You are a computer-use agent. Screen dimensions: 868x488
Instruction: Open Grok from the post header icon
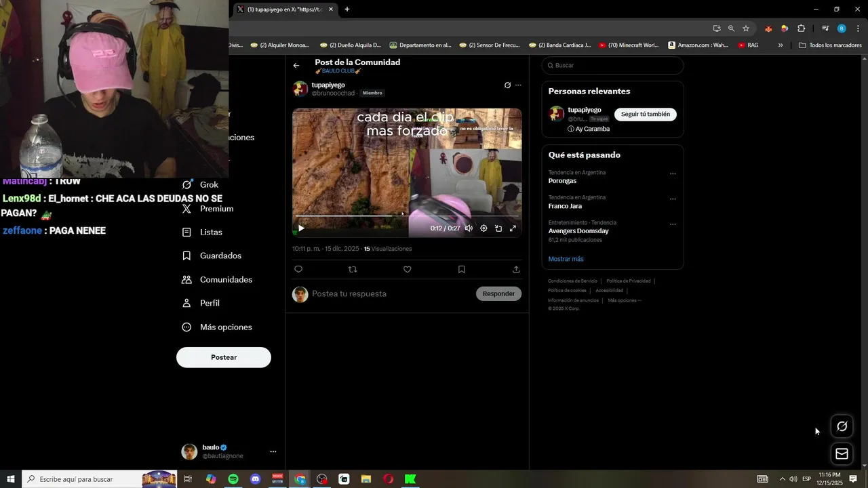[x=507, y=85]
